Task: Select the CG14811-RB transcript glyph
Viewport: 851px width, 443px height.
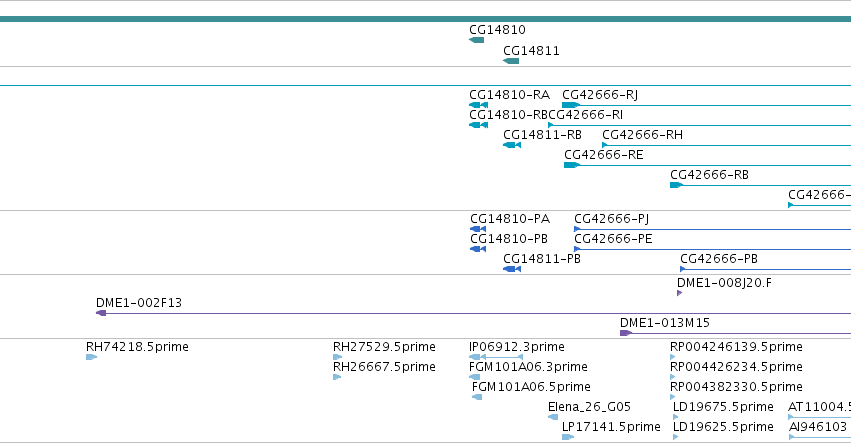Action: (x=512, y=145)
